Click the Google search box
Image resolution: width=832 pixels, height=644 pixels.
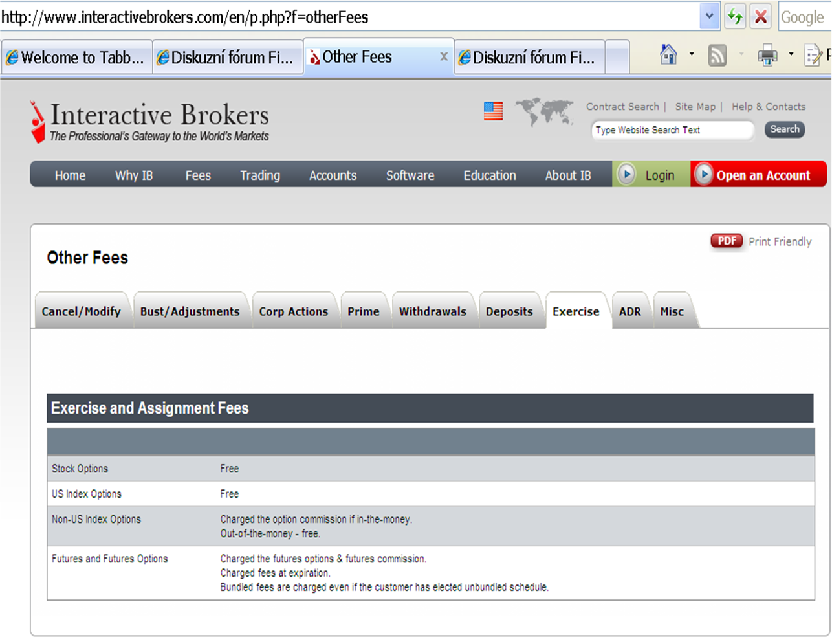[x=805, y=17]
